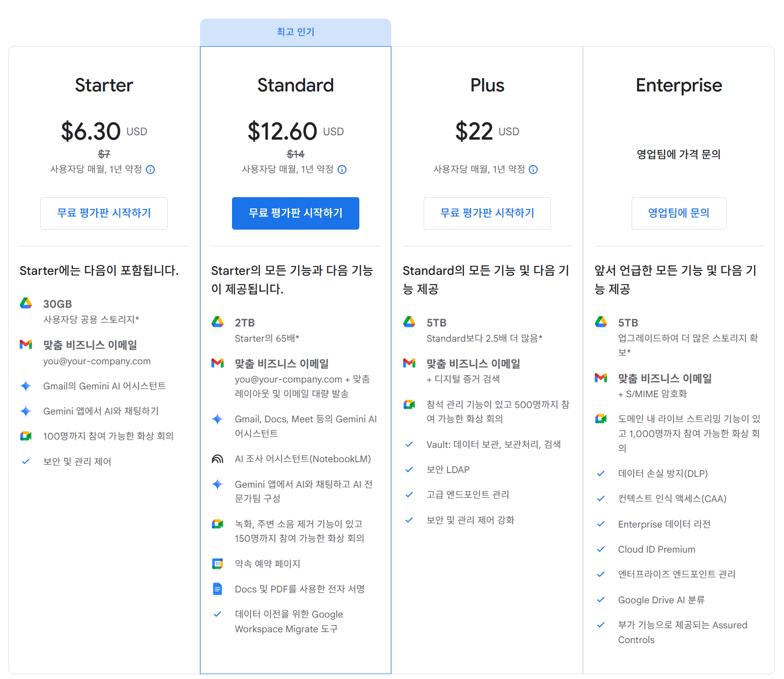Click the Enterprise 영업팀에 문의 button
The image size is (784, 679).
point(679,213)
